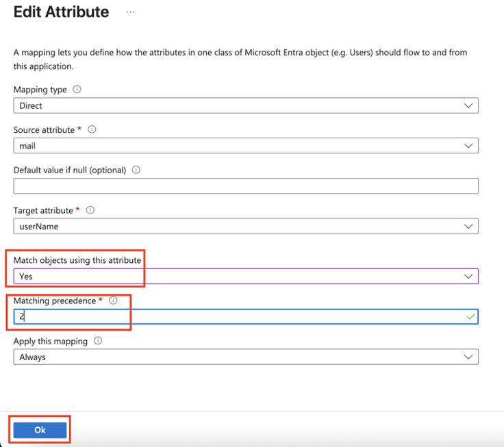Viewport: 504px width, 447px height.
Task: Open the ellipsis menu beside Edit Attribute
Action: (x=131, y=12)
